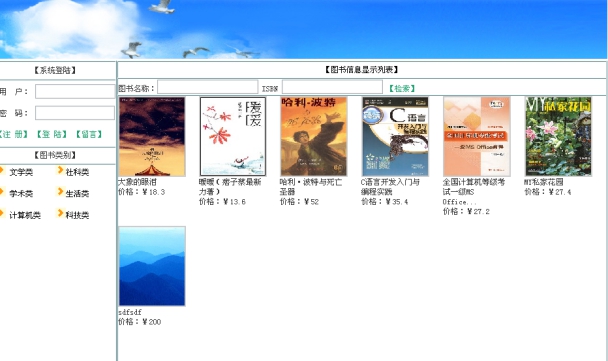The image size is (608, 361).
Task: Click the 暖暖（饶子祭最新力著）title text
Action: pos(230,187)
